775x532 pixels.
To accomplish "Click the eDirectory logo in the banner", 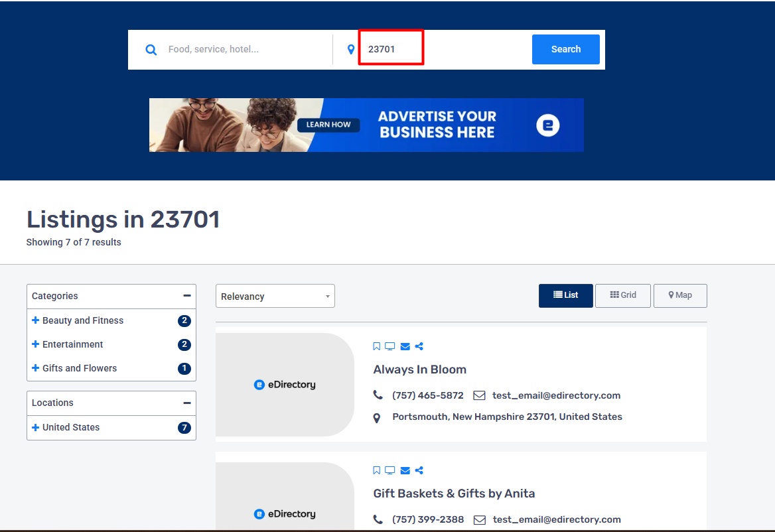I will pos(547,125).
